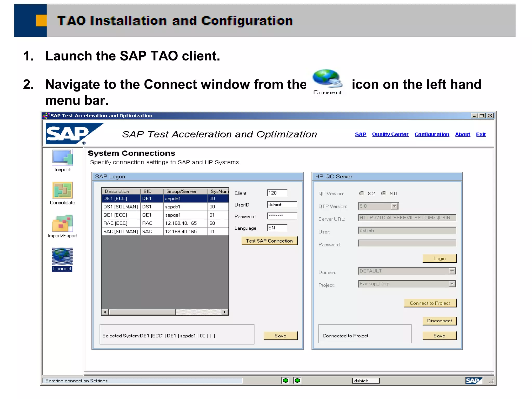Click the Selected System status text
The image size is (532, 399).
click(x=159, y=336)
